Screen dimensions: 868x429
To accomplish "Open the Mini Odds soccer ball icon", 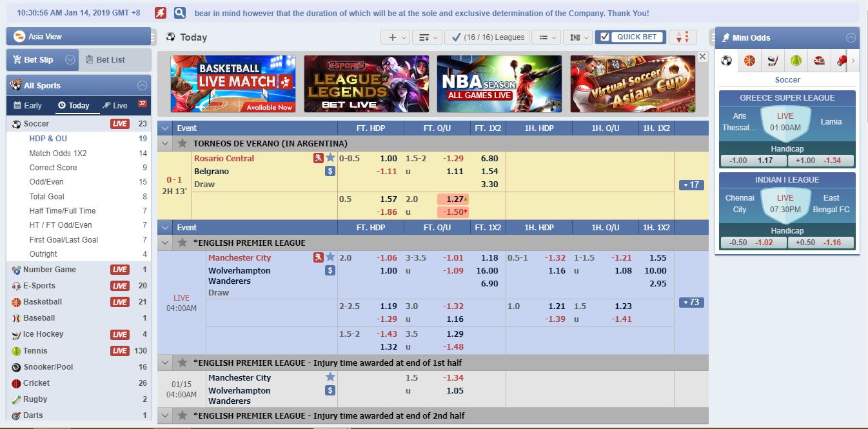I will (727, 61).
